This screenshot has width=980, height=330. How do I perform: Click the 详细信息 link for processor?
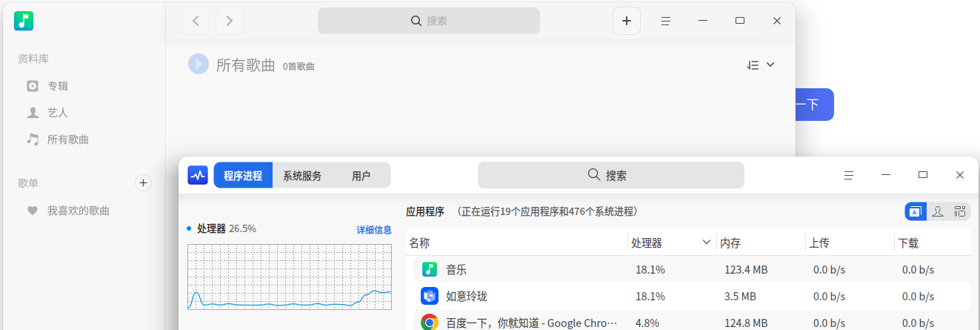[x=374, y=230]
